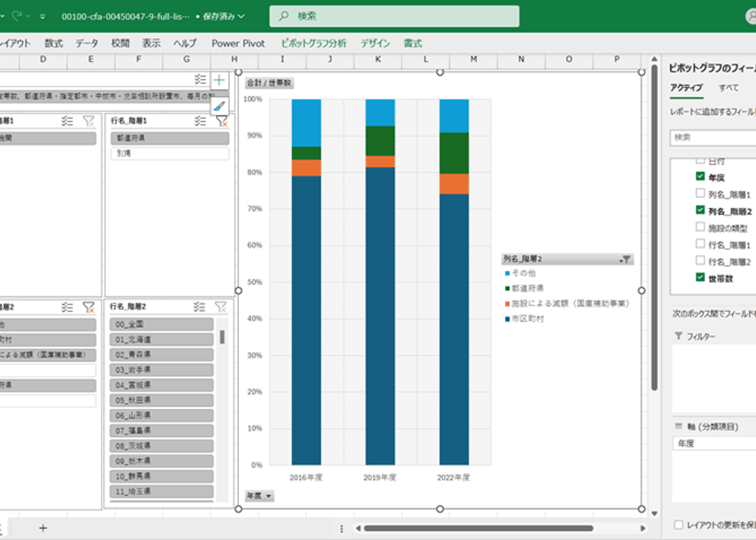Screen dimensions: 756x540
Task: Select column header K
Action: [x=377, y=59]
